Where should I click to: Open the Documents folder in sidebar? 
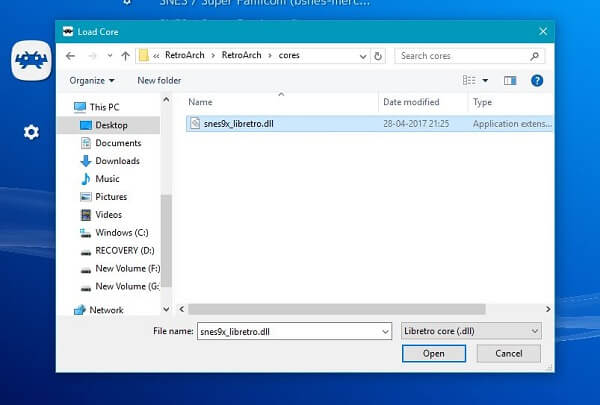pos(118,143)
